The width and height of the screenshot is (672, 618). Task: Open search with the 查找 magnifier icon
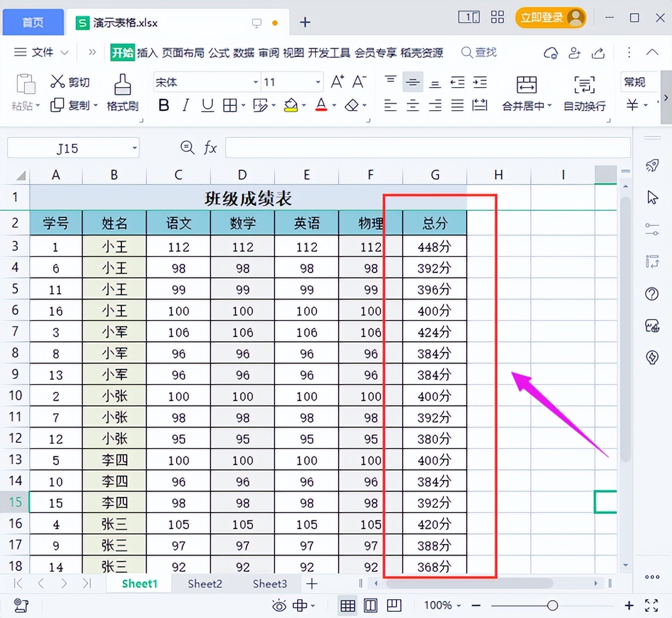point(478,52)
